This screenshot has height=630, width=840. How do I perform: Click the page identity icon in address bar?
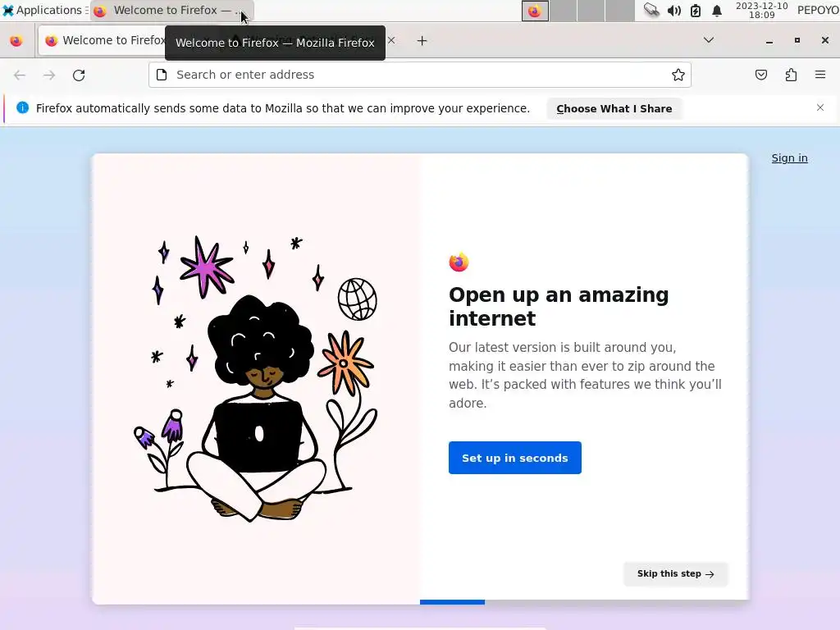[x=162, y=75]
